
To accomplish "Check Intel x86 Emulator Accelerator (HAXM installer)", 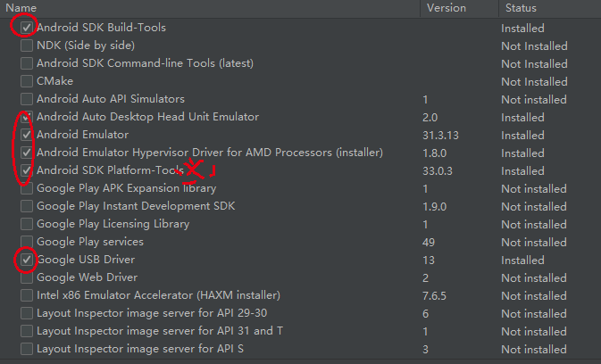I will [27, 295].
